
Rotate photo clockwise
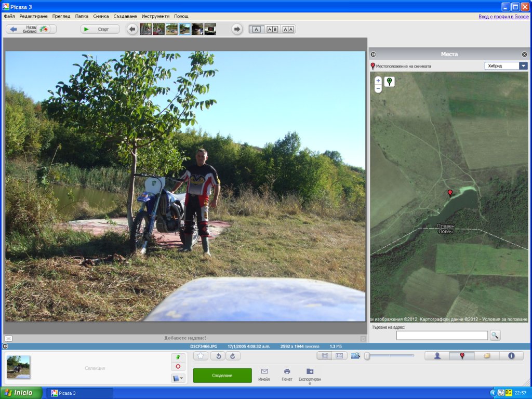coord(233,356)
